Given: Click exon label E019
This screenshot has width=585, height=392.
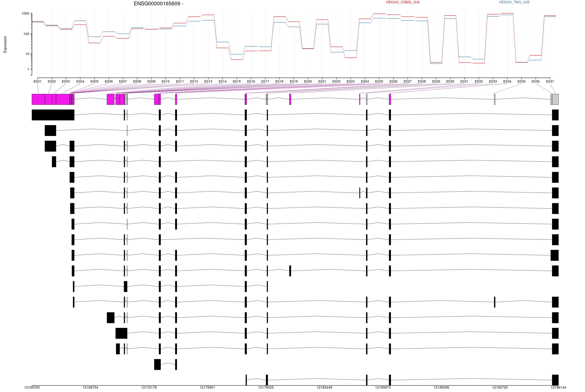Looking at the screenshot, I should click(x=294, y=82).
